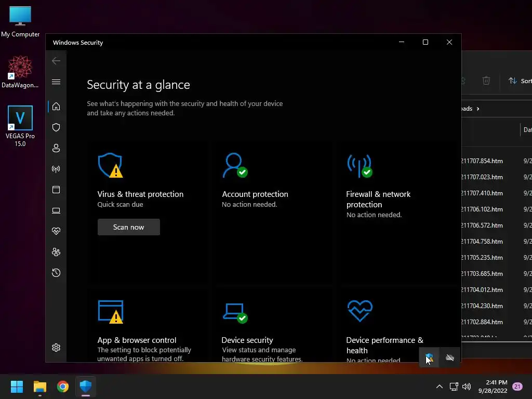Open Settings gear in Windows Security sidebar
532x399 pixels.
tap(56, 348)
